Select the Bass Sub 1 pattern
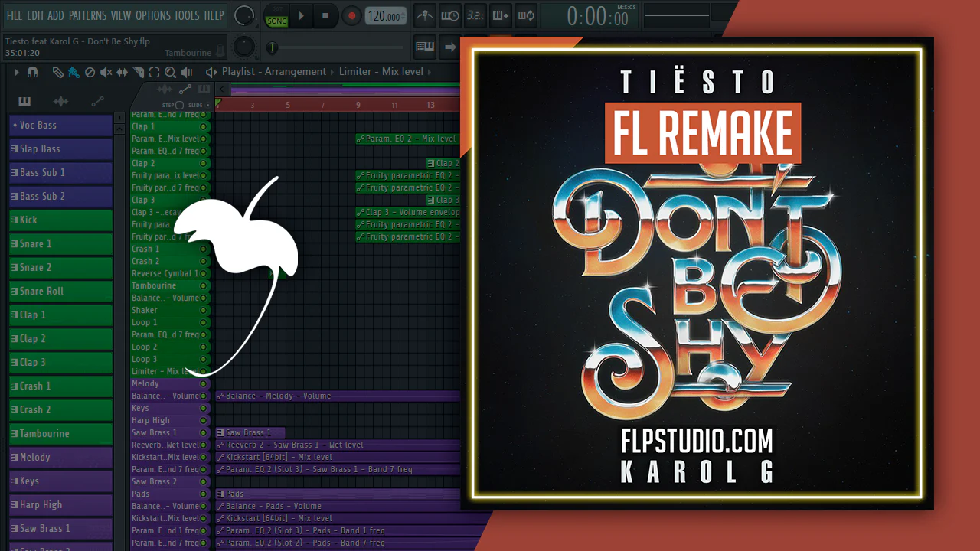The image size is (980, 551). [x=61, y=173]
